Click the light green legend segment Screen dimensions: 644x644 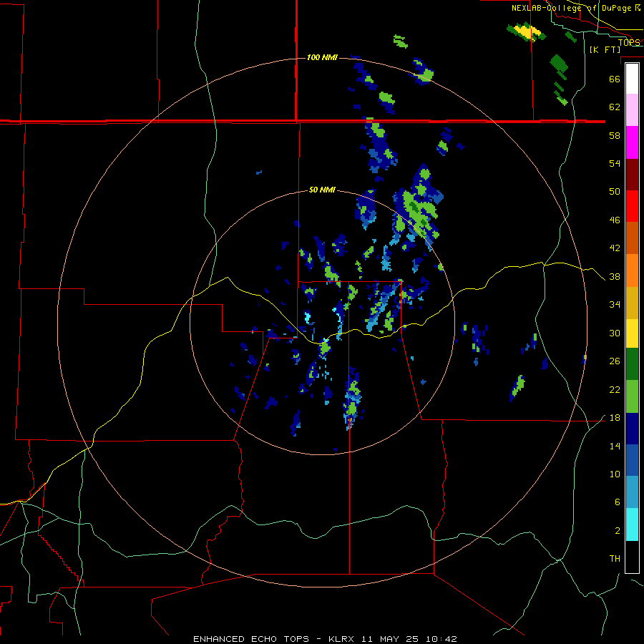[x=632, y=396]
